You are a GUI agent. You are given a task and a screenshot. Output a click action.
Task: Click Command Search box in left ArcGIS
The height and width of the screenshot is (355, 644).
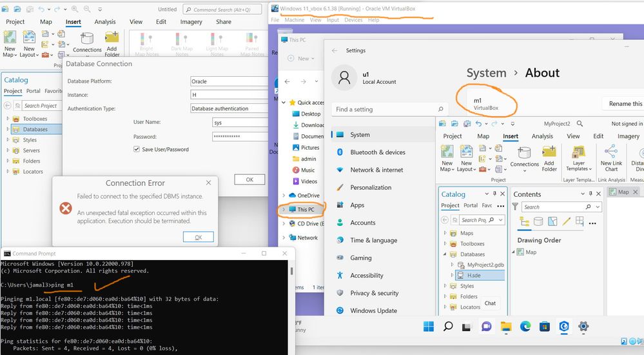point(222,9)
